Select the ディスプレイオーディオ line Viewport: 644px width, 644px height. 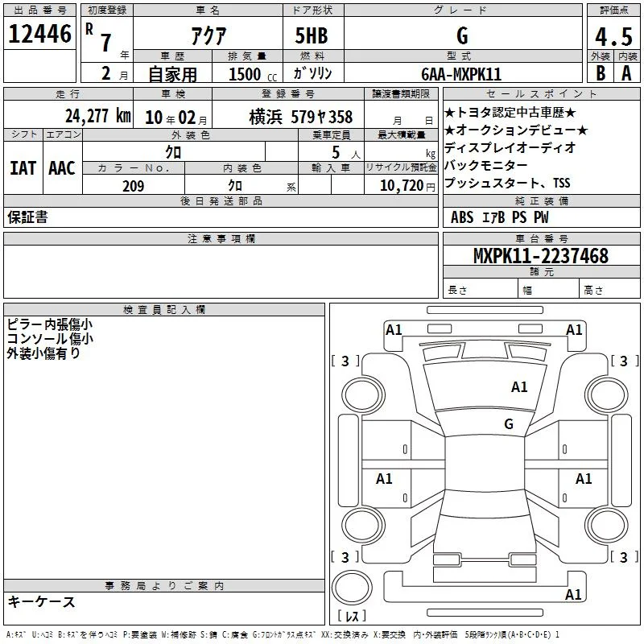(x=510, y=147)
